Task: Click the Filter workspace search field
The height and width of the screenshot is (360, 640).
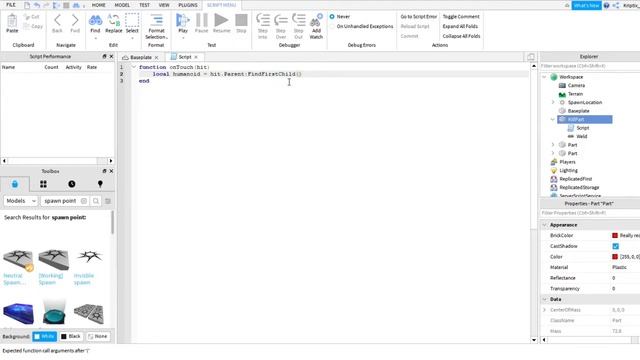Action: [x=590, y=66]
